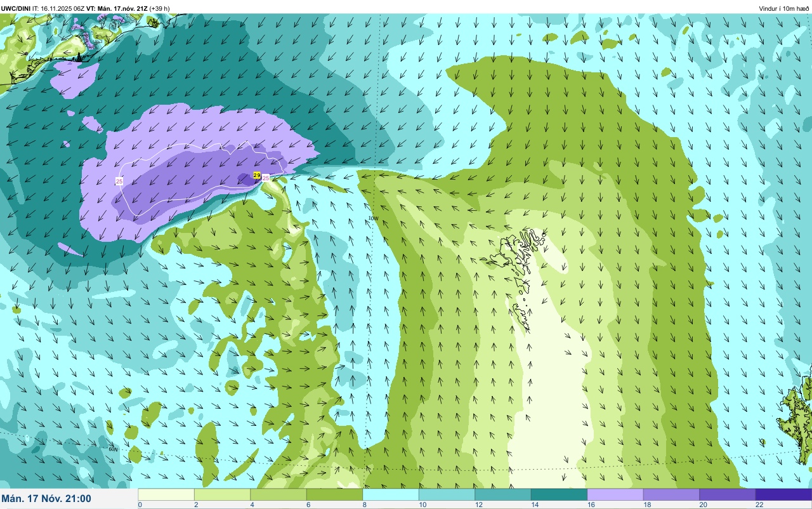Click the 'VT: Mán. 17.nóv. 21Z' valid time text
The width and height of the screenshot is (812, 509).
(x=116, y=8)
